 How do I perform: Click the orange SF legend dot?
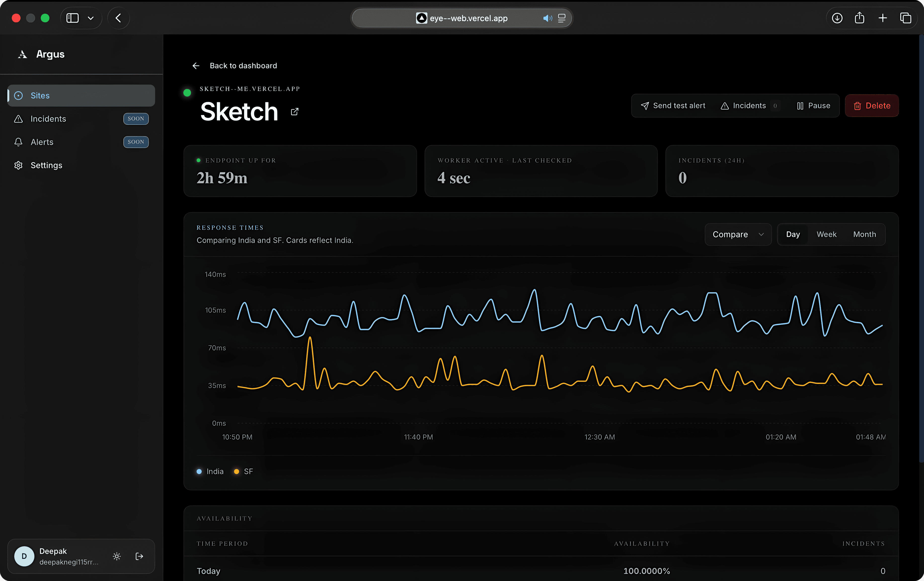(236, 471)
